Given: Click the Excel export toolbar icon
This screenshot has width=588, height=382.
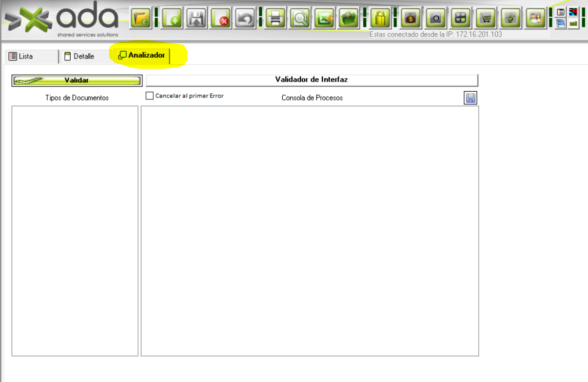Looking at the screenshot, I should (325, 19).
